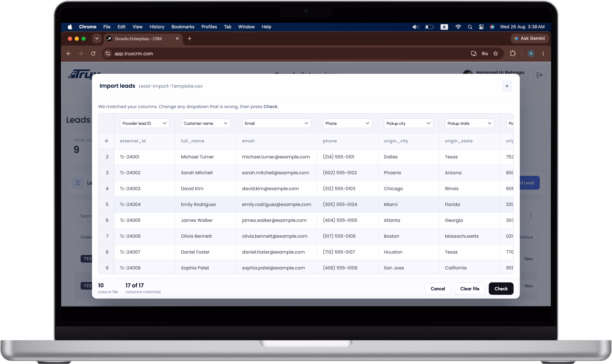Click Lead-Import-Template.csv file name
Image resolution: width=612 pixels, height=364 pixels.
[171, 86]
